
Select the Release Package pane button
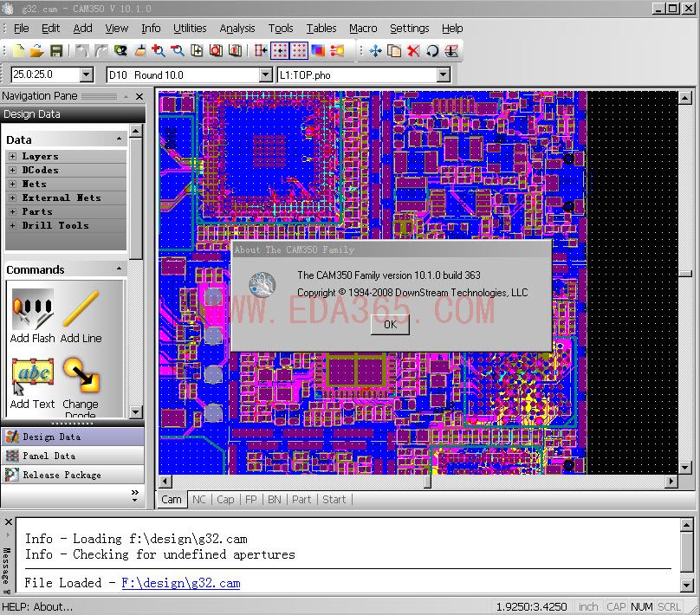pyautogui.click(x=72, y=475)
